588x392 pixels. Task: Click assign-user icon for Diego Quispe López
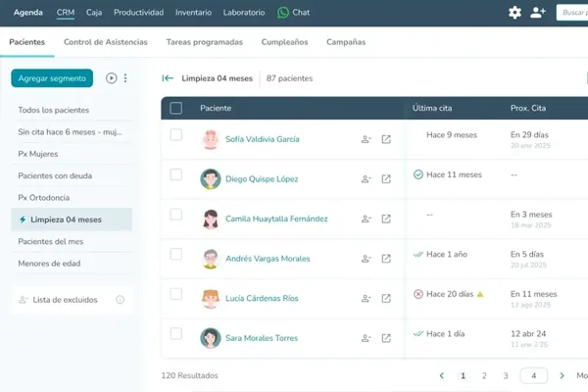367,179
